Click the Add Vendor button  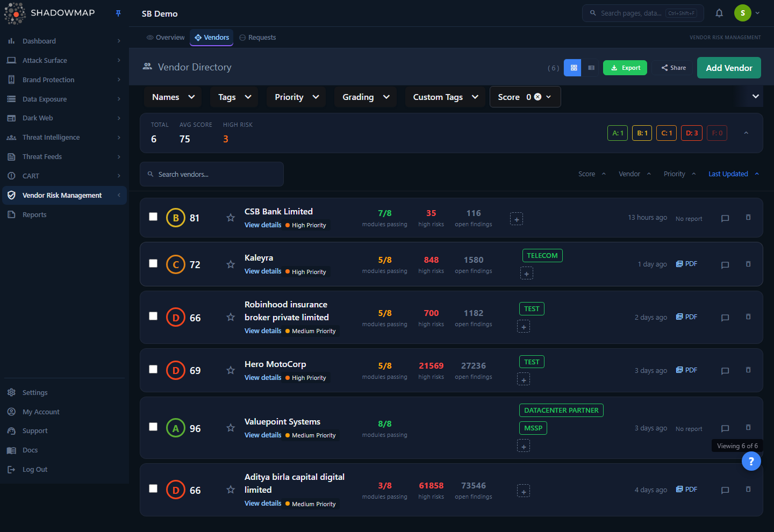[729, 68]
